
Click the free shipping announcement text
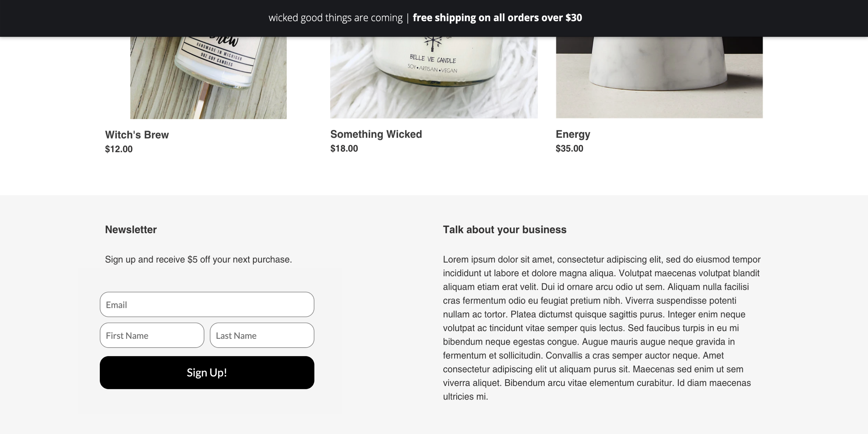point(497,18)
